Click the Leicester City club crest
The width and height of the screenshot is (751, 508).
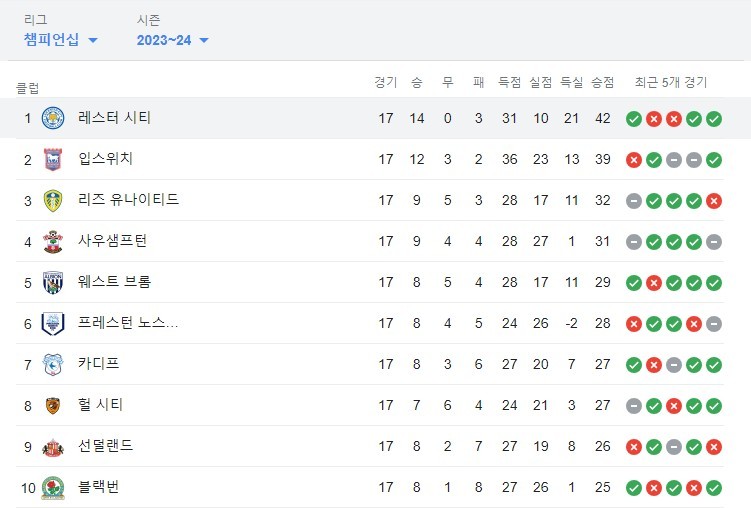pyautogui.click(x=53, y=118)
